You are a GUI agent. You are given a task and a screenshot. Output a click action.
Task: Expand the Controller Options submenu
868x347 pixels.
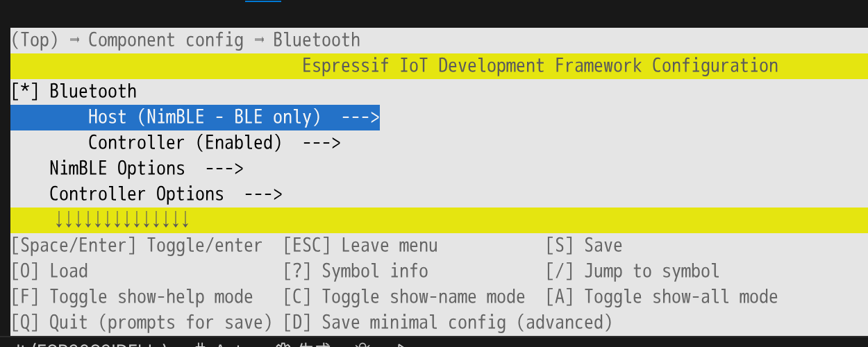tap(165, 194)
